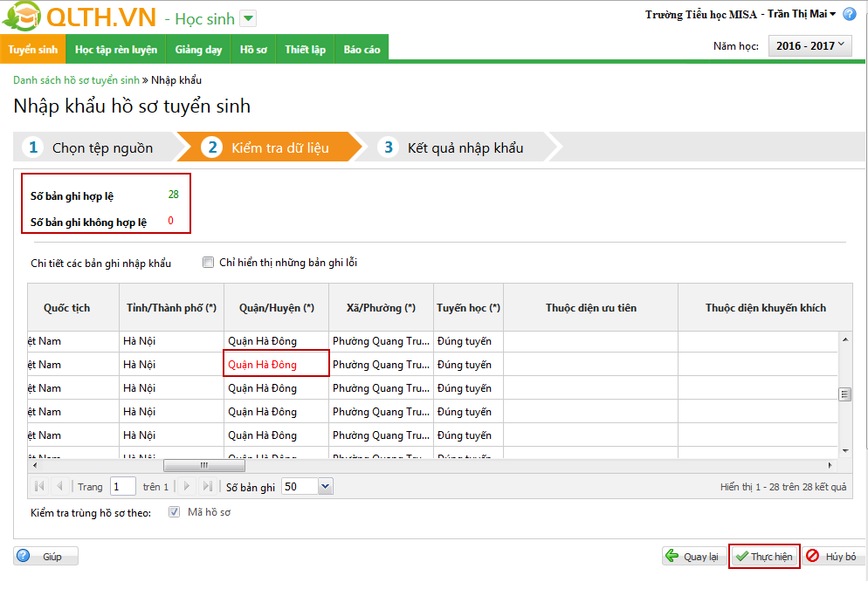The image size is (868, 589).
Task: Click the invalid records count 0
Action: (170, 221)
